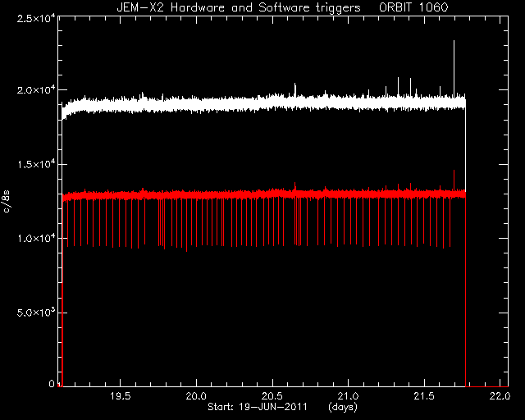Click the 2.5×10⁴ y-axis tick label

(x=36, y=18)
